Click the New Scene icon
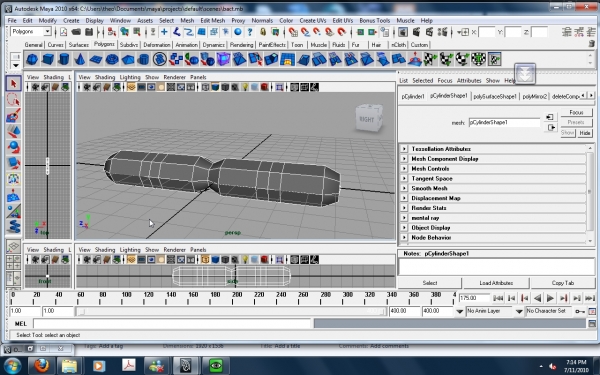Screen dimensions: 600x375 pos(64,32)
